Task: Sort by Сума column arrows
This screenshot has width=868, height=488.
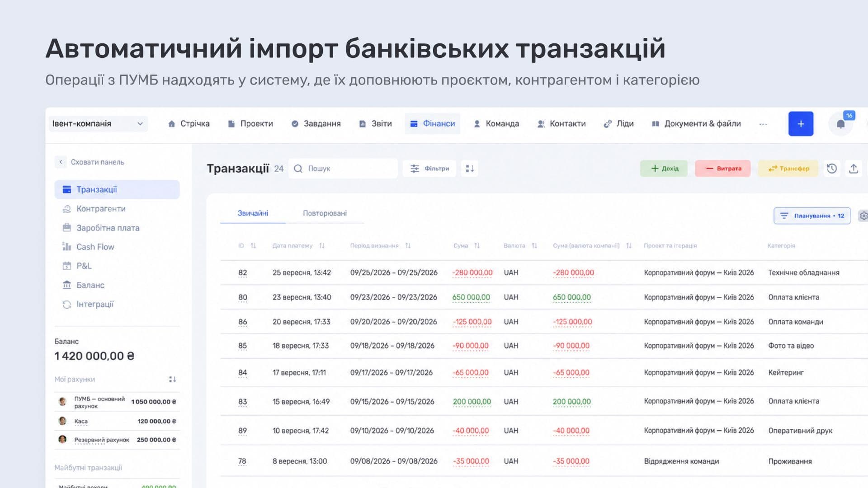Action: click(x=477, y=246)
